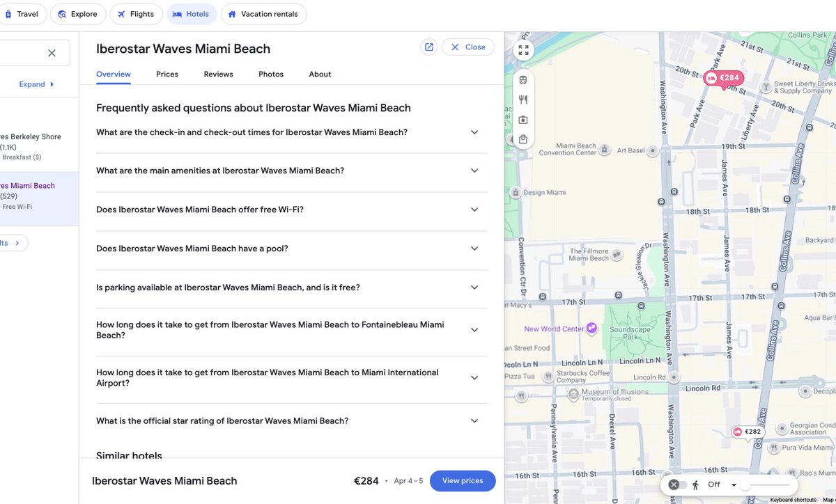
Task: Expand Miami International Airport distance question
Action: [x=291, y=378]
